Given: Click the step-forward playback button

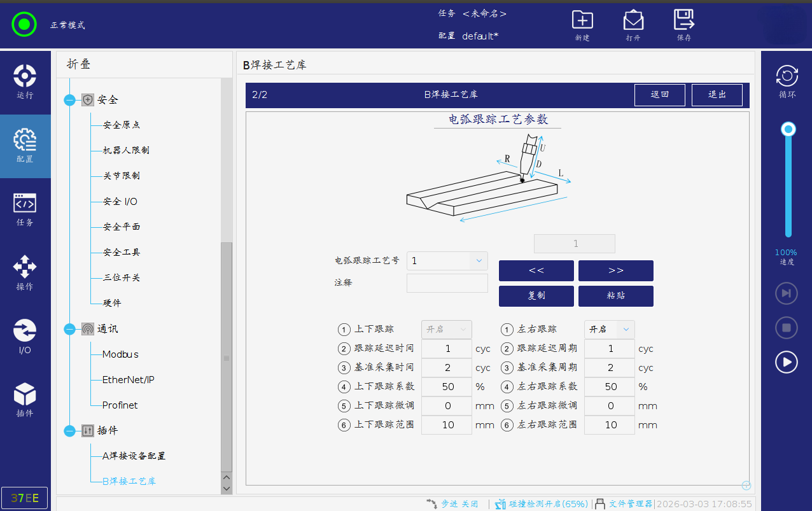Looking at the screenshot, I should (787, 293).
